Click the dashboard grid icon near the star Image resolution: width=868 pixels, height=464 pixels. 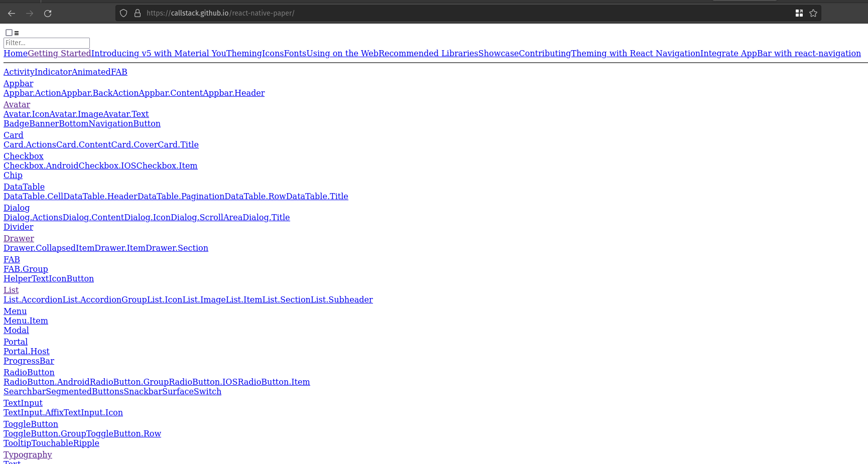coord(799,13)
